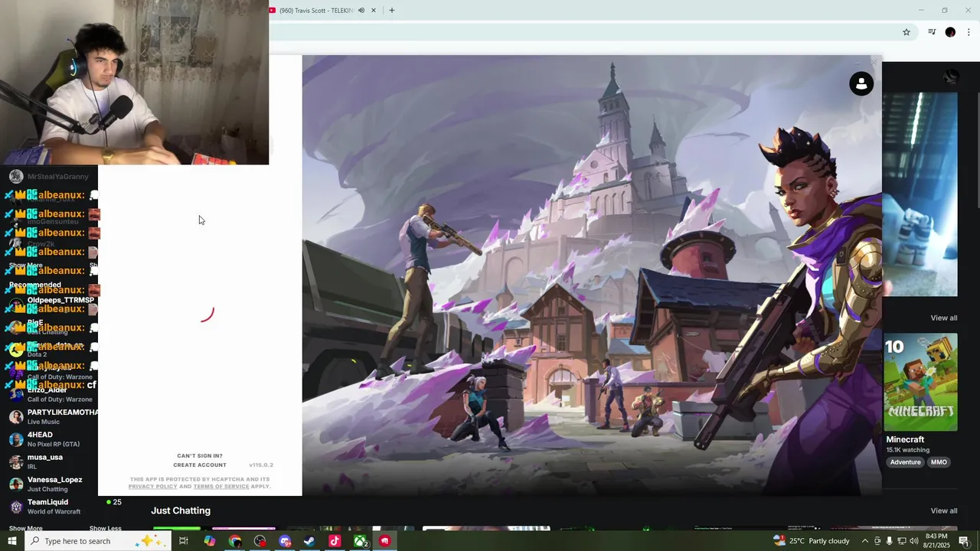Viewport: 980px width, 551px height.
Task: Open the Just Chatting heading
Action: pyautogui.click(x=181, y=510)
